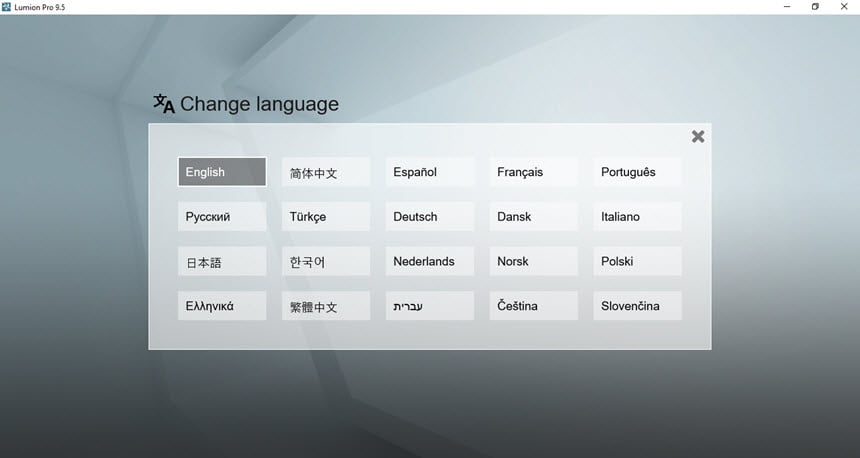
Task: Choose the Türkçe language button
Action: [x=326, y=217]
